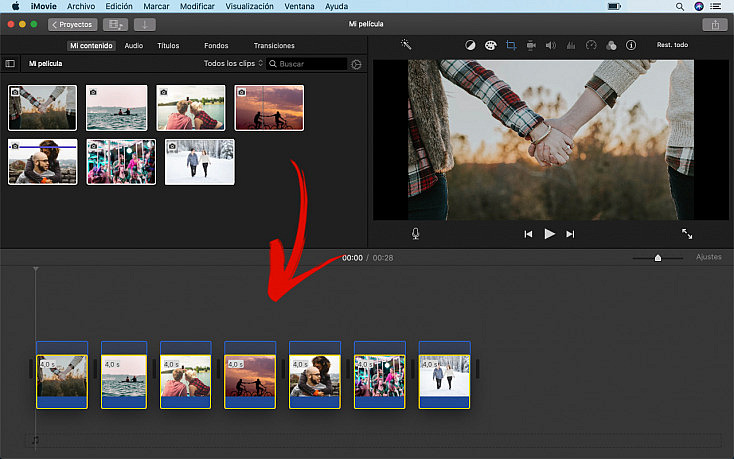Image resolution: width=734 pixels, height=459 pixels.
Task: Open the volume adjustment tool
Action: click(550, 45)
